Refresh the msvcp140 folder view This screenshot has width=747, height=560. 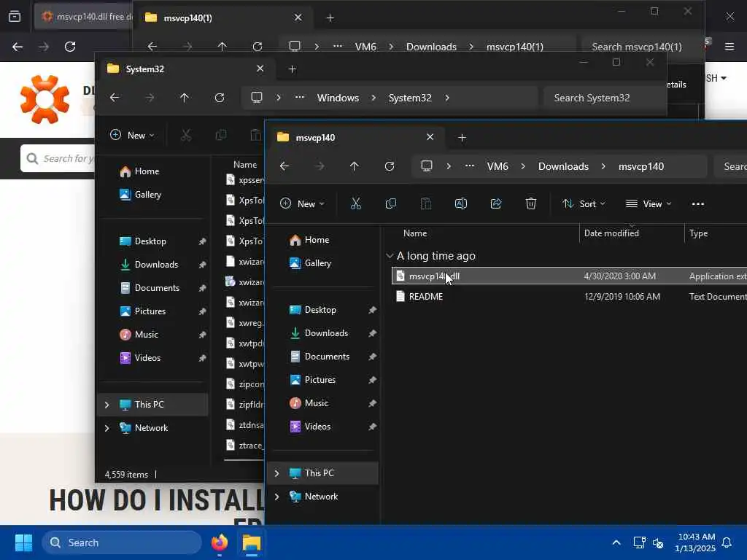point(390,166)
